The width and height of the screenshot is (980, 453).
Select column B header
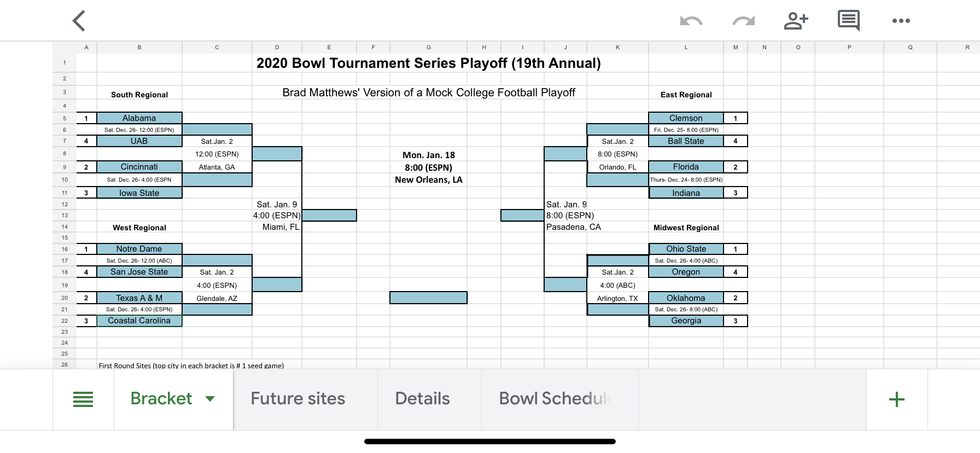tap(139, 48)
